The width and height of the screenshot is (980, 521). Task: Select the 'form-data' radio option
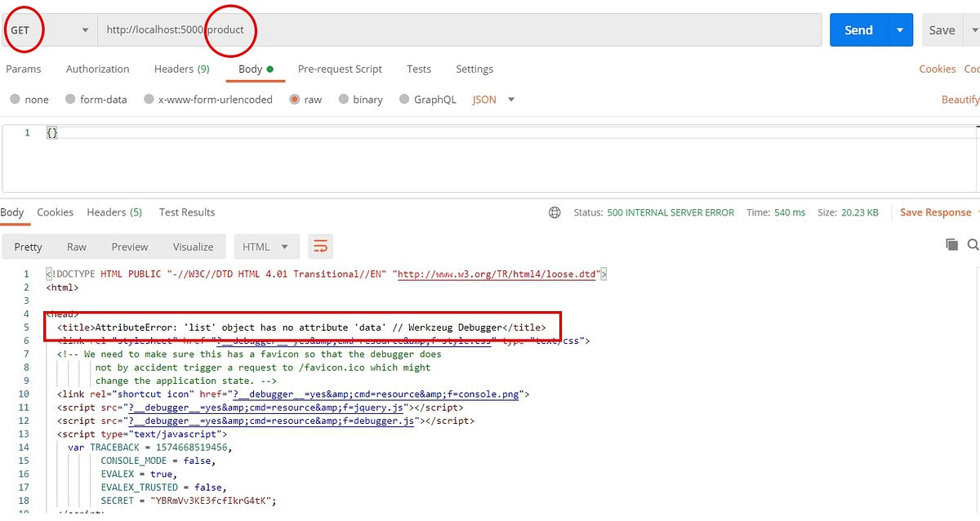[x=71, y=100]
